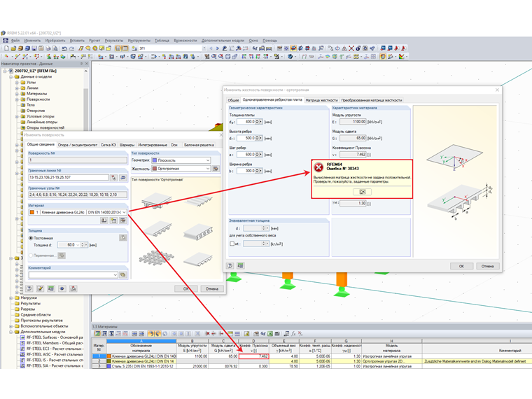532x399 pixels.
Task: Open the Расчет menu
Action: pos(94,41)
